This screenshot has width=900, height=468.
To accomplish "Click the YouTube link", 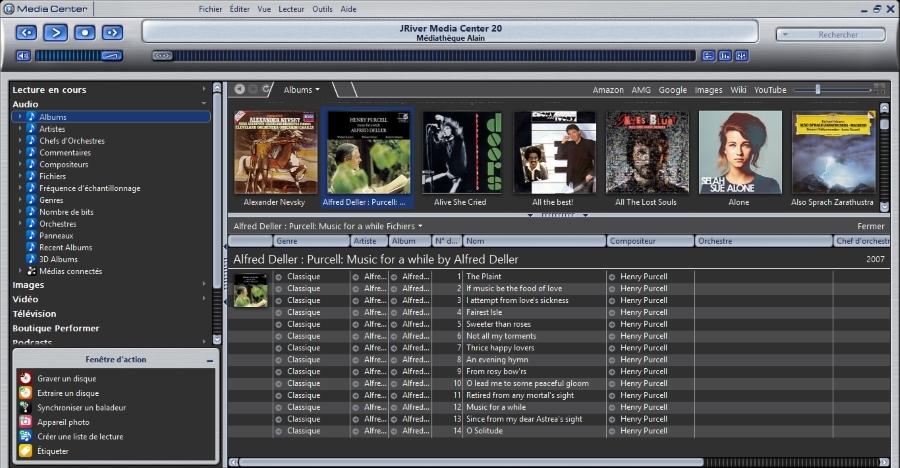I will pos(770,90).
